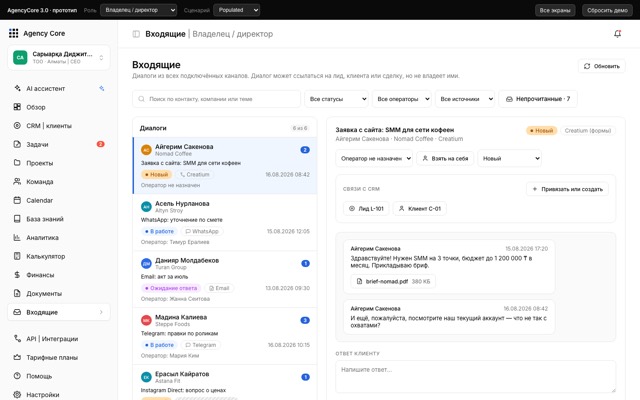This screenshot has height=400, width=640.
Task: Click the База знаний book icon
Action: (x=17, y=219)
